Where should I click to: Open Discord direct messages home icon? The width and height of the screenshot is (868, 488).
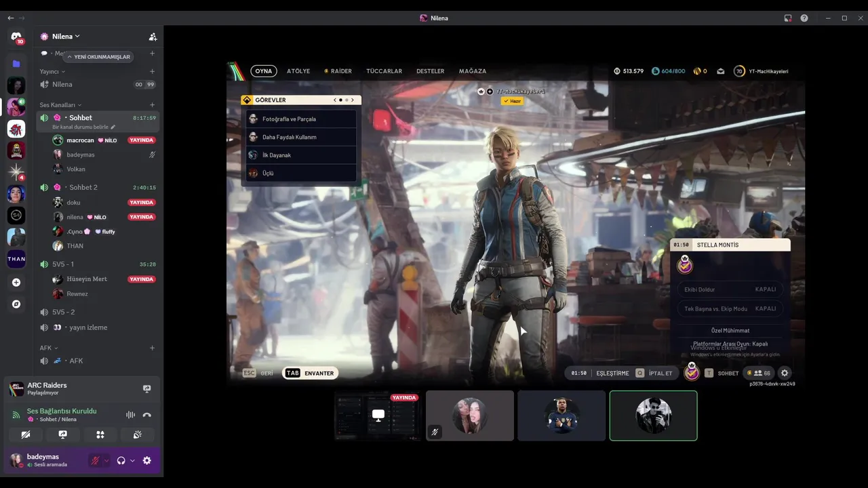[x=16, y=37]
